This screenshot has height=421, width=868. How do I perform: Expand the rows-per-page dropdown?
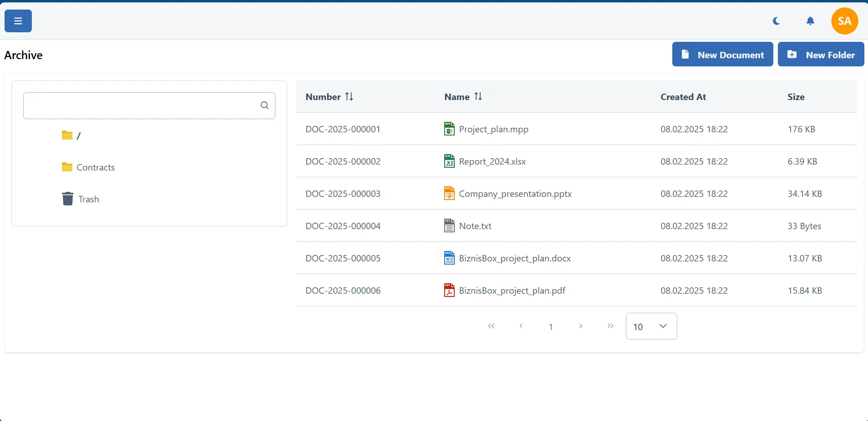[651, 326]
